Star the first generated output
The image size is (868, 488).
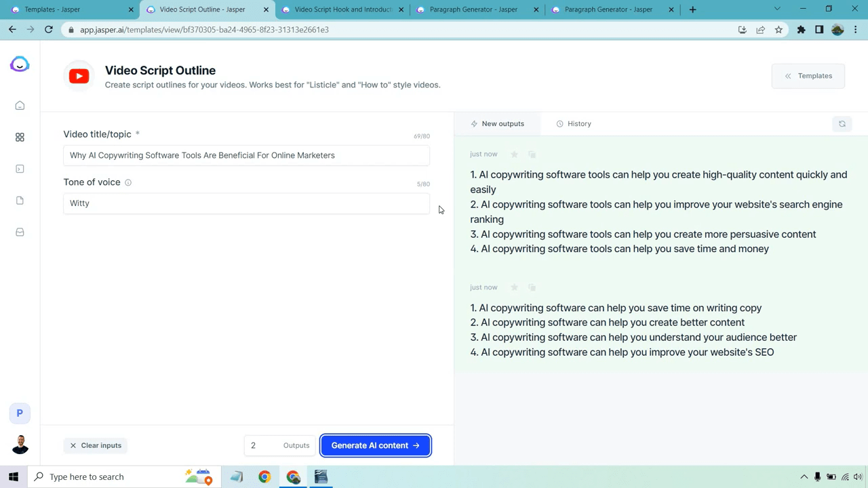[514, 155]
